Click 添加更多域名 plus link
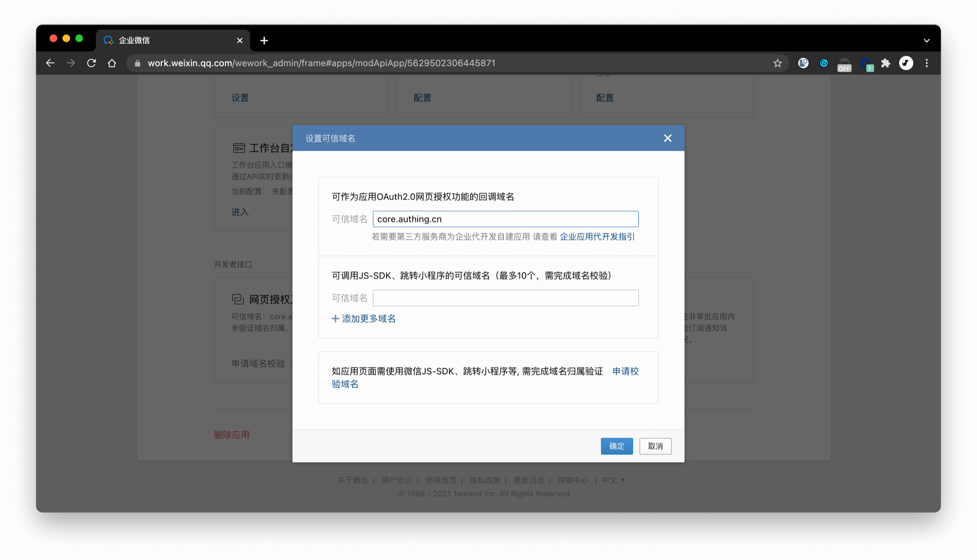Image resolution: width=977 pixels, height=560 pixels. 364,319
